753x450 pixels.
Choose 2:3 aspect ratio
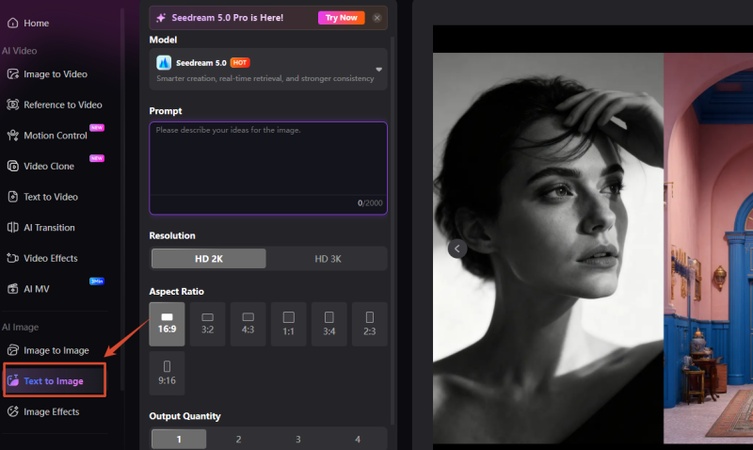369,324
